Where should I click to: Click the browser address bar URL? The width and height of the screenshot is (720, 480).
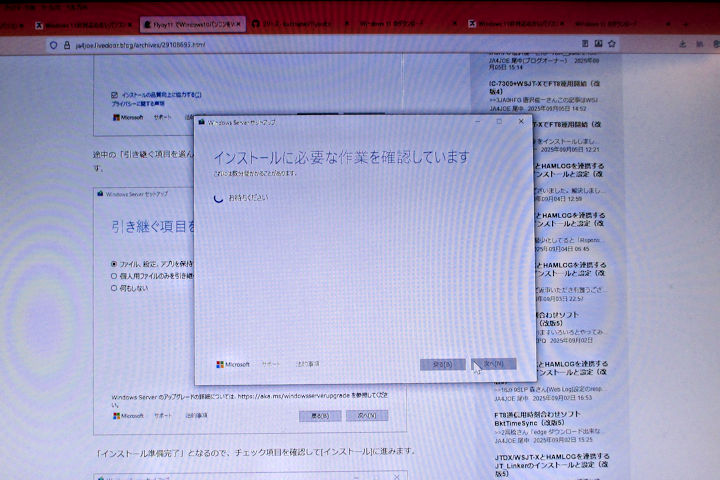140,45
